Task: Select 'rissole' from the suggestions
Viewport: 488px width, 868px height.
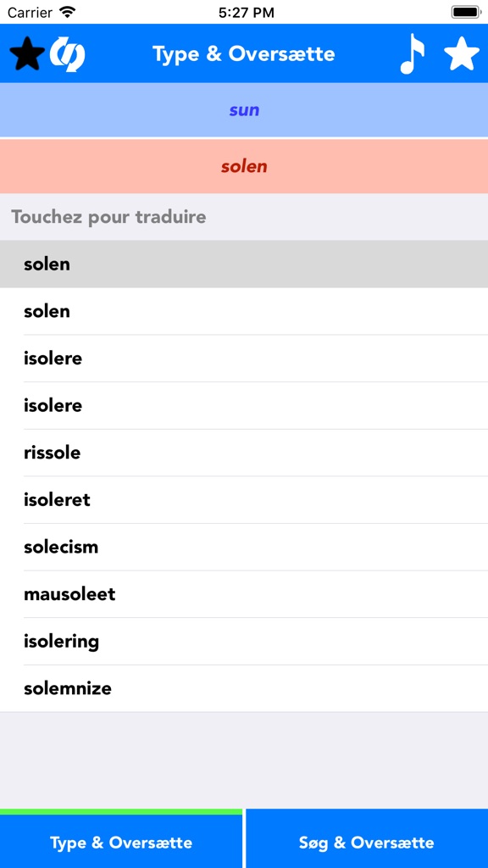Action: click(244, 453)
